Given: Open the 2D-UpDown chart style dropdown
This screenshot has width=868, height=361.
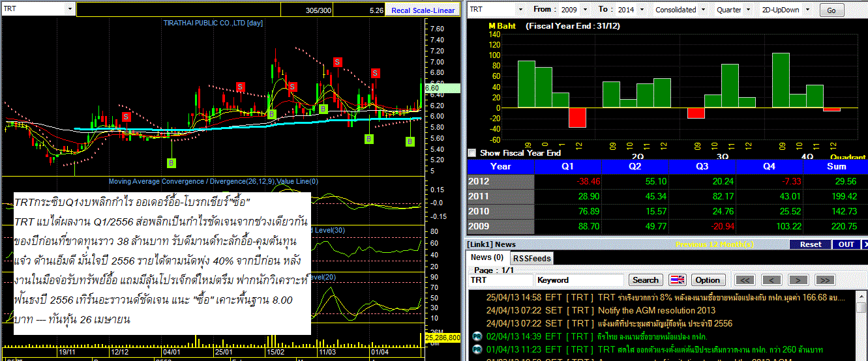Looking at the screenshot, I should point(807,10).
